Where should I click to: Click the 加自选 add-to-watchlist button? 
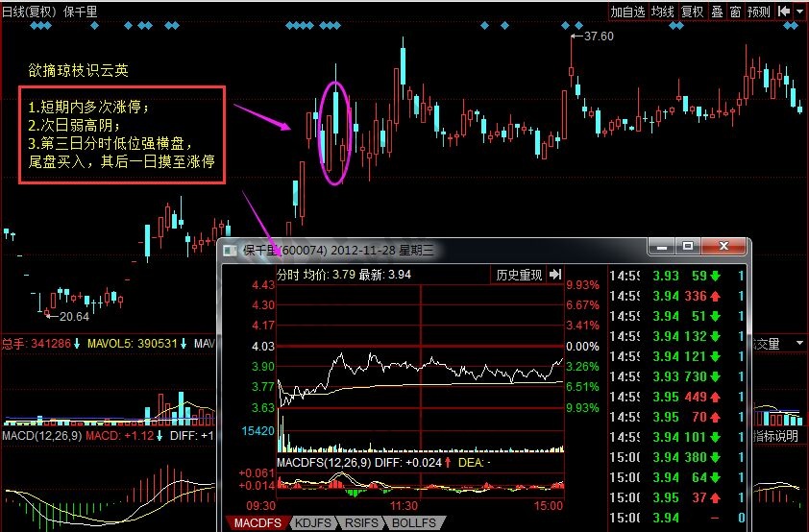(x=627, y=12)
